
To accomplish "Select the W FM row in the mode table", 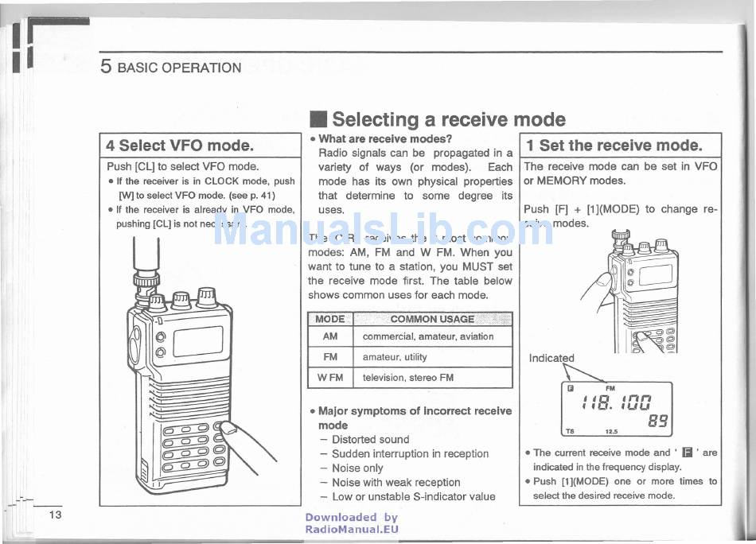I will (x=410, y=378).
